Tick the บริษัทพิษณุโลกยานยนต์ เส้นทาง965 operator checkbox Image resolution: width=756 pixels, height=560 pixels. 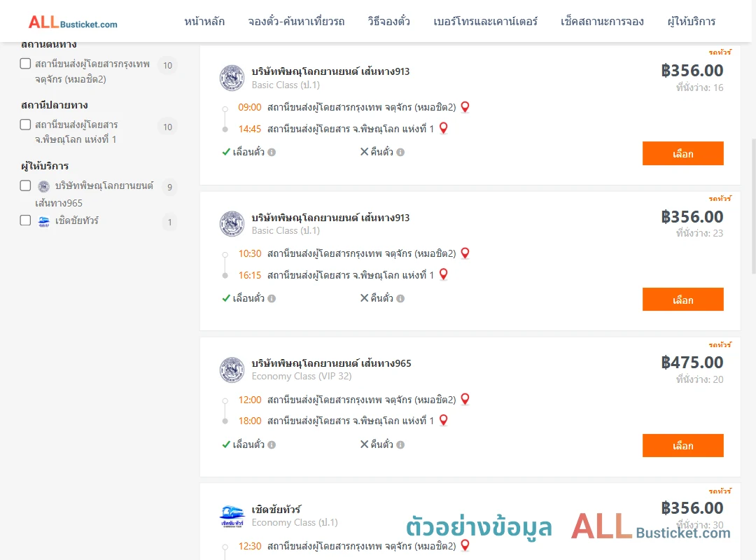pyautogui.click(x=26, y=185)
